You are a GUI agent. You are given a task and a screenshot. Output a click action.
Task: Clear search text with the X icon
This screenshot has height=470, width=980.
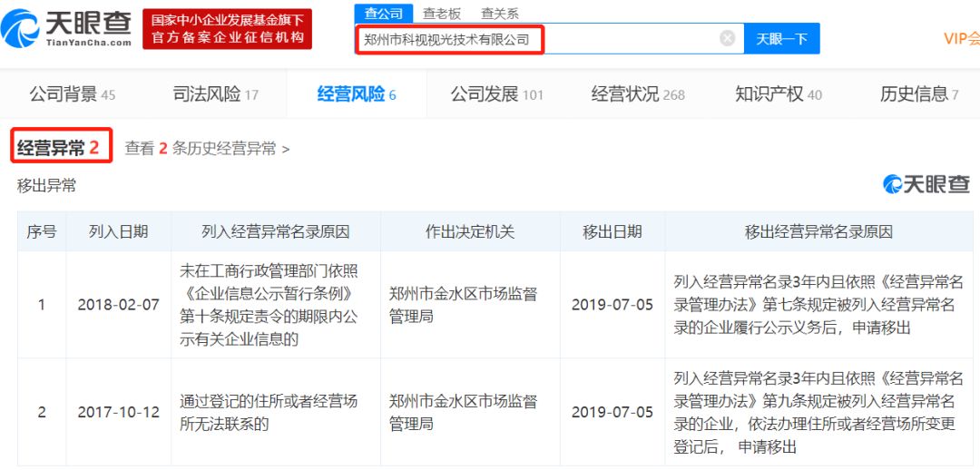pyautogui.click(x=727, y=39)
